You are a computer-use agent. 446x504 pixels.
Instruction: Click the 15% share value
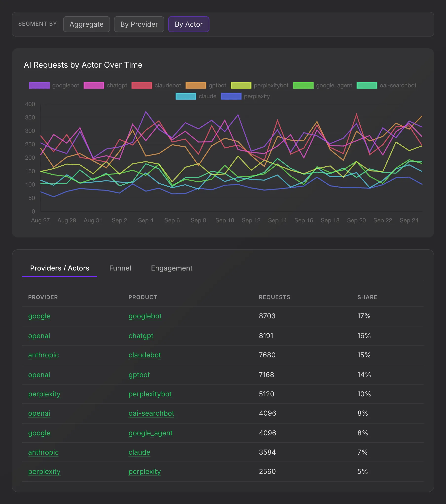pyautogui.click(x=364, y=355)
